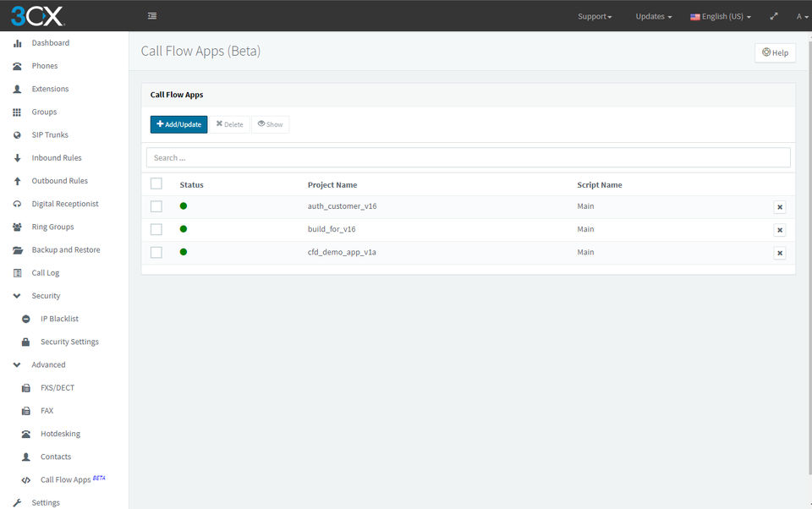Focus the Search input field
This screenshot has width=812, height=509.
(468, 157)
